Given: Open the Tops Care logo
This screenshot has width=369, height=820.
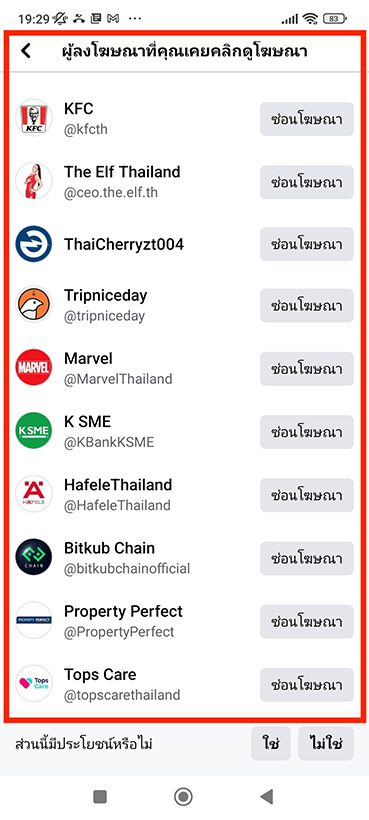Looking at the screenshot, I should click(33, 684).
